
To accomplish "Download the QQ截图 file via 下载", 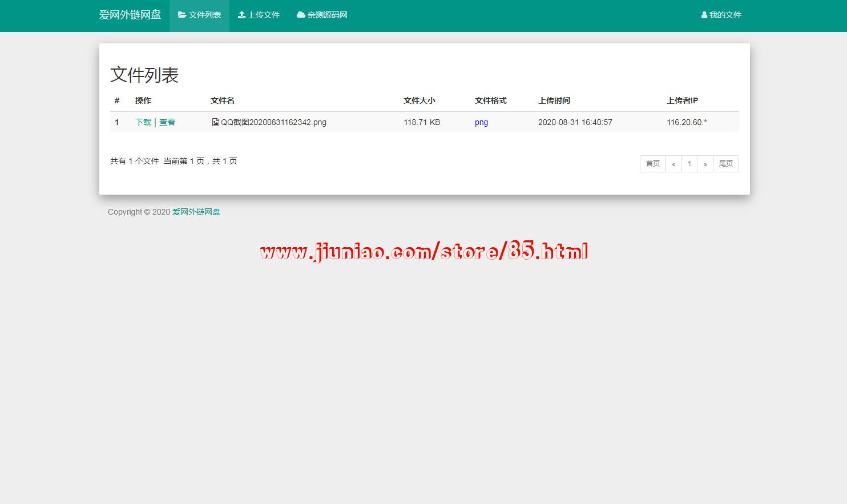I will coord(143,122).
